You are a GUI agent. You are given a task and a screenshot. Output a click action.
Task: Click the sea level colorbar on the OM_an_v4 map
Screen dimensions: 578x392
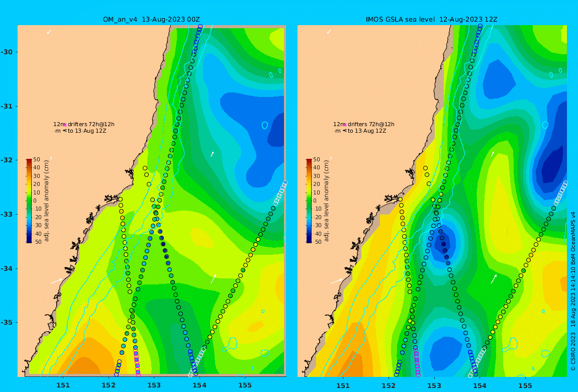pos(29,201)
